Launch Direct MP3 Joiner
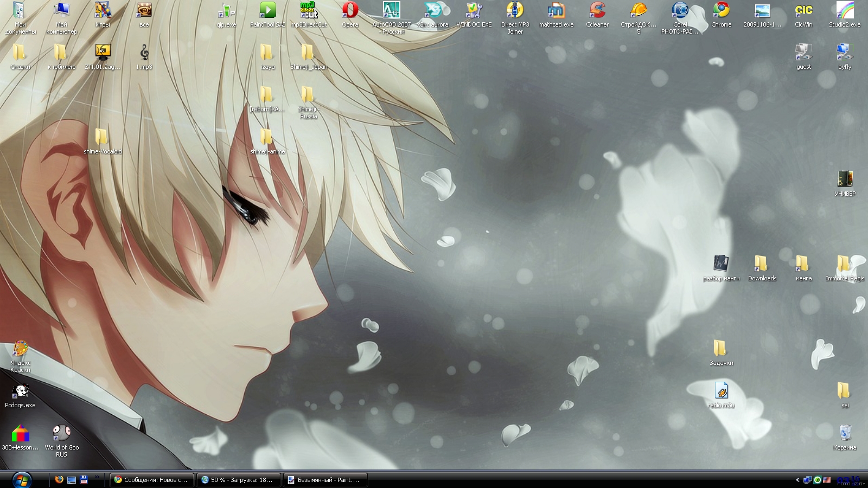This screenshot has width=868, height=488. pos(515,18)
